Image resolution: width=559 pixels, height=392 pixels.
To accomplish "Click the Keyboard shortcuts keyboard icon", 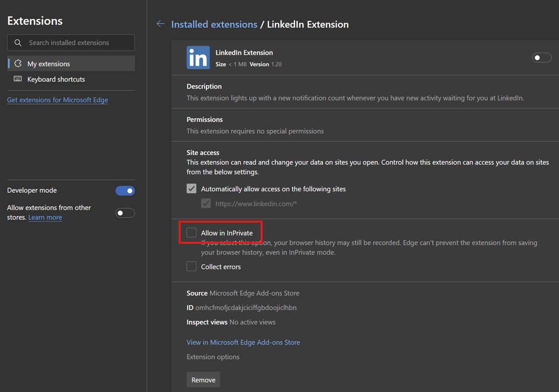I will (x=18, y=79).
